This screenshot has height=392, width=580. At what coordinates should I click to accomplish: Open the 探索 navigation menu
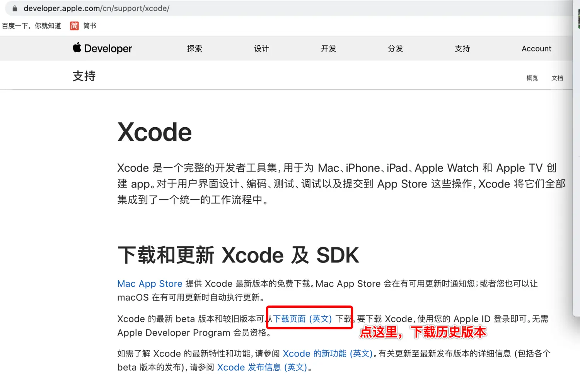[x=194, y=48]
